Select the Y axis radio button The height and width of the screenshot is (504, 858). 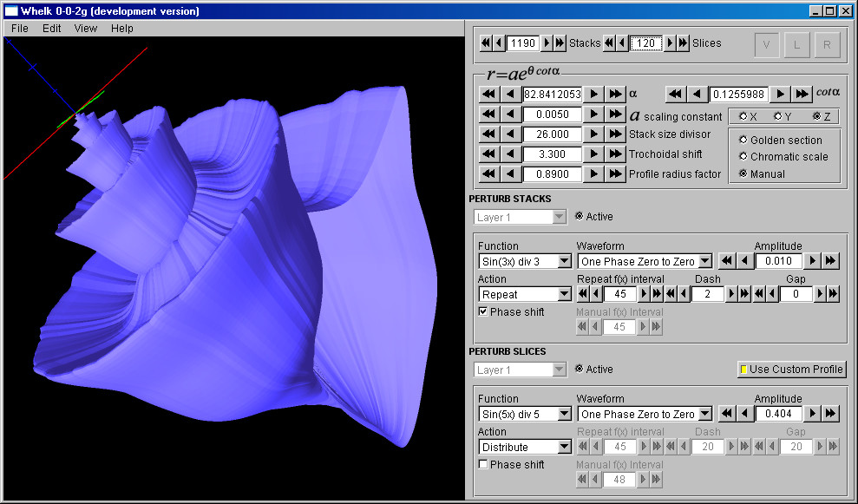tap(778, 116)
